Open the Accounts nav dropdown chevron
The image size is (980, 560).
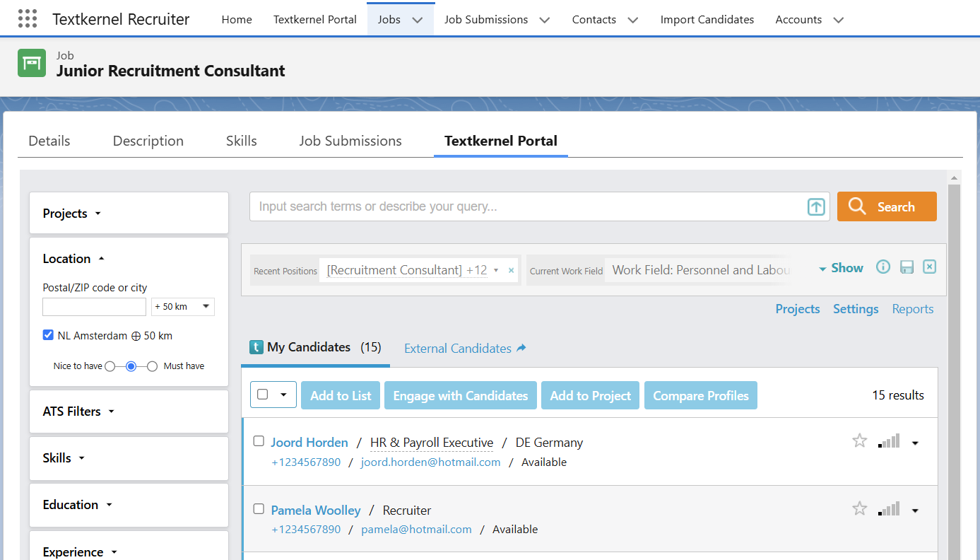pos(839,20)
